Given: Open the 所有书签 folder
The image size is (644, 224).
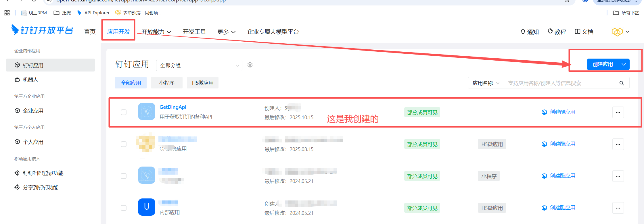Looking at the screenshot, I should coord(626,13).
